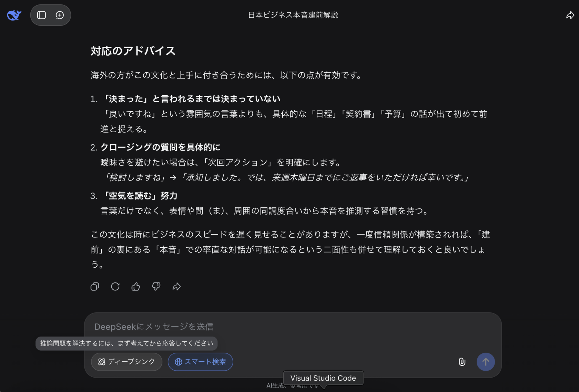Image resolution: width=579 pixels, height=392 pixels.
Task: Start a new chat
Action: click(60, 15)
